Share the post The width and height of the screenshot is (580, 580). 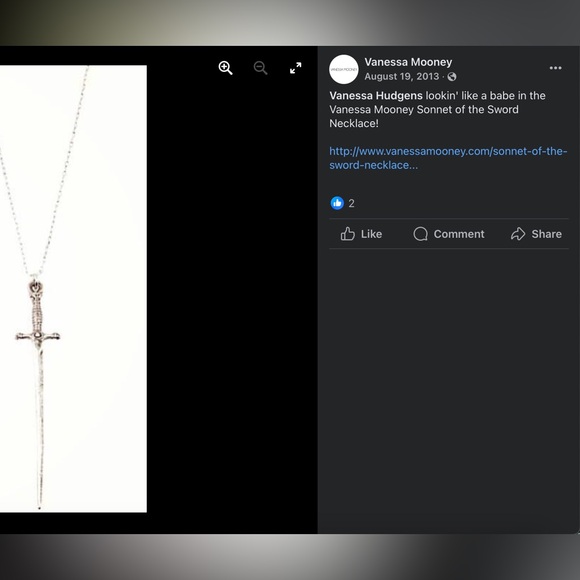point(536,234)
